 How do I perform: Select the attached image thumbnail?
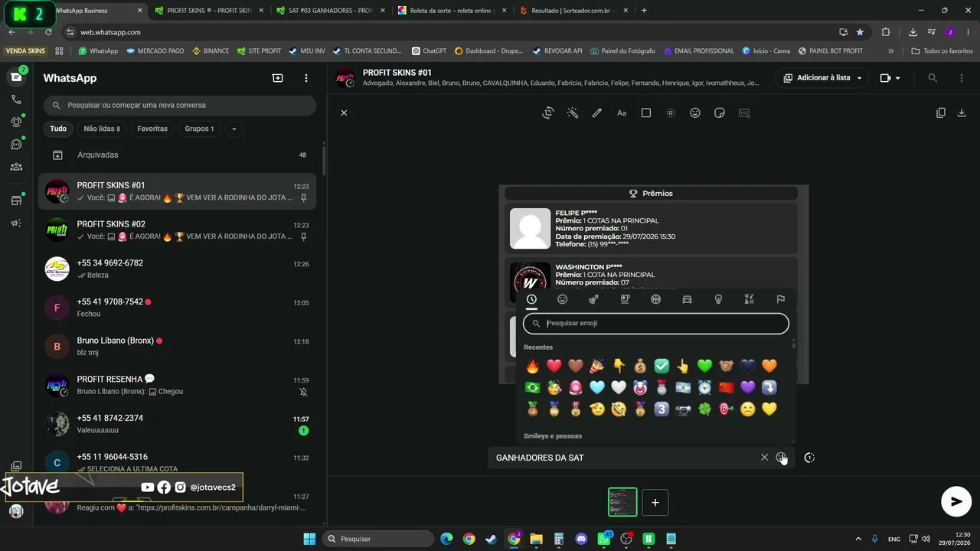click(x=622, y=502)
